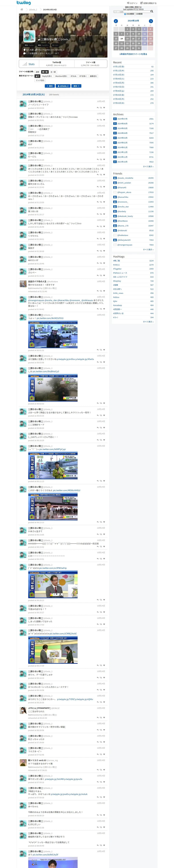Viewport: 174px width, 868px height.
Task: Open the ツイート数 stats cell
Action: click(90, 64)
